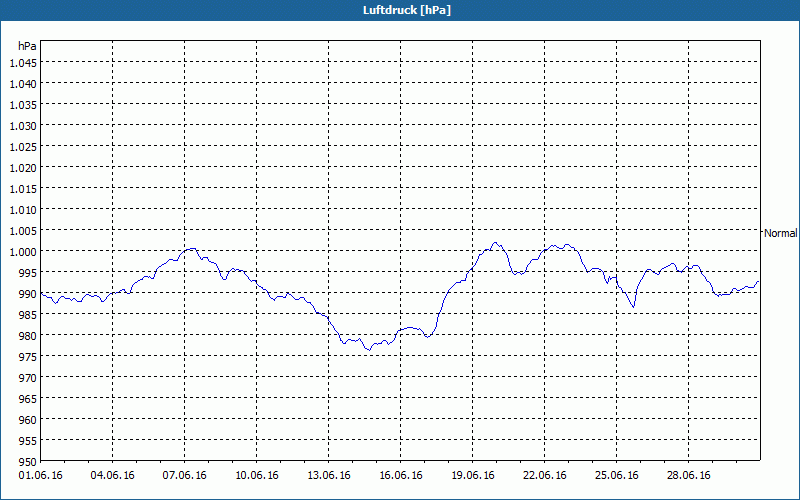Click the 1.035 axis value
The width and height of the screenshot is (800, 500).
pyautogui.click(x=23, y=105)
